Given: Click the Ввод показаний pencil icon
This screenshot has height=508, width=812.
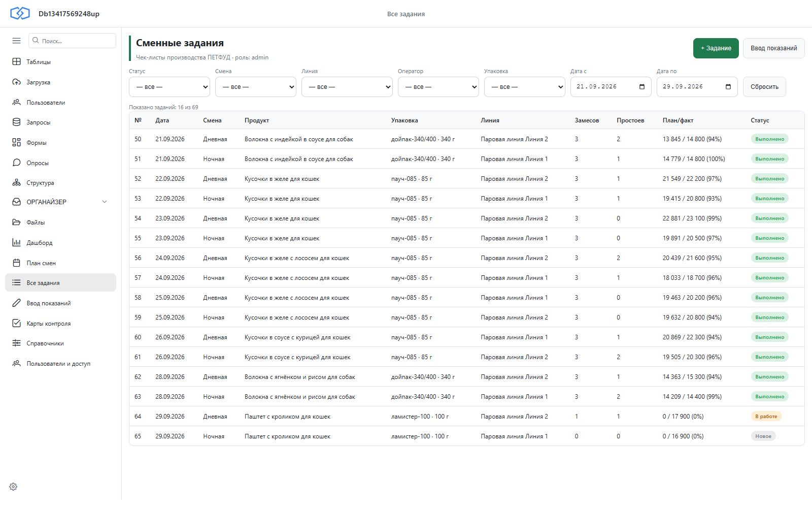Looking at the screenshot, I should (17, 303).
